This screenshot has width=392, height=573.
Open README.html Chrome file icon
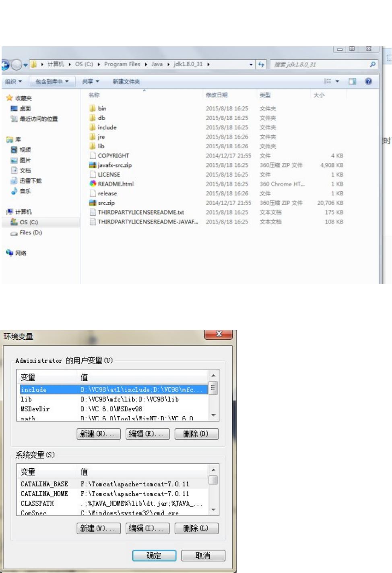[93, 184]
